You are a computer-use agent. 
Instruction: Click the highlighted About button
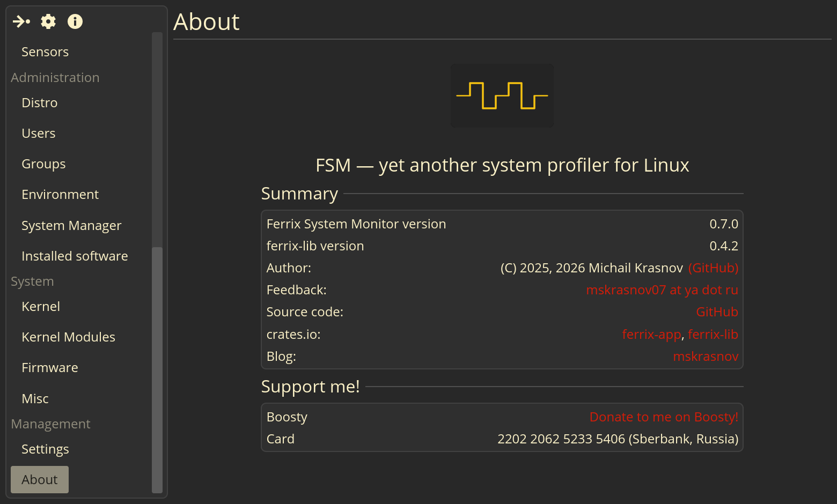pyautogui.click(x=40, y=479)
